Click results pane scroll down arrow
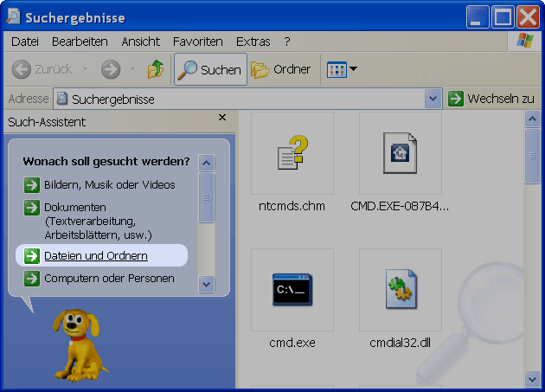This screenshot has width=545, height=392. (x=533, y=379)
